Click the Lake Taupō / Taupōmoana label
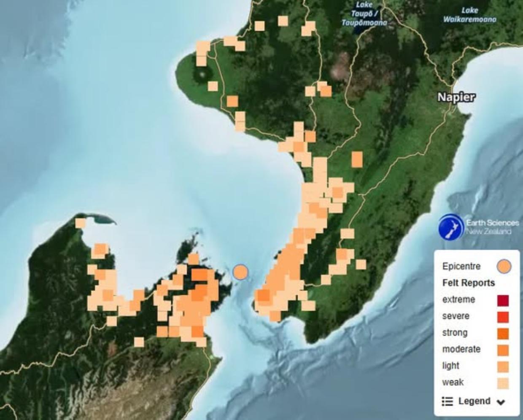The height and width of the screenshot is (420, 523). tap(364, 13)
